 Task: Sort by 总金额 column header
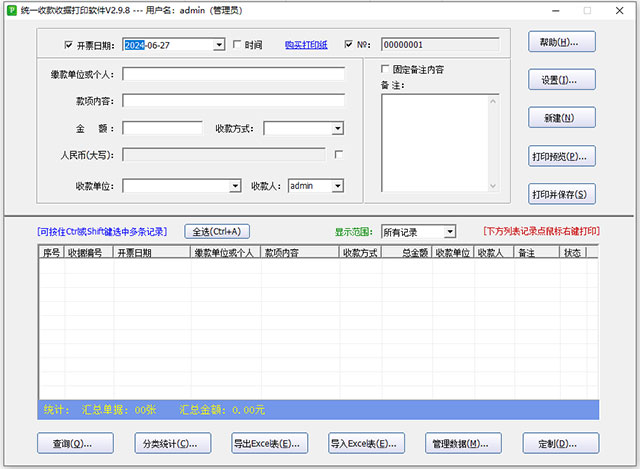click(x=407, y=253)
